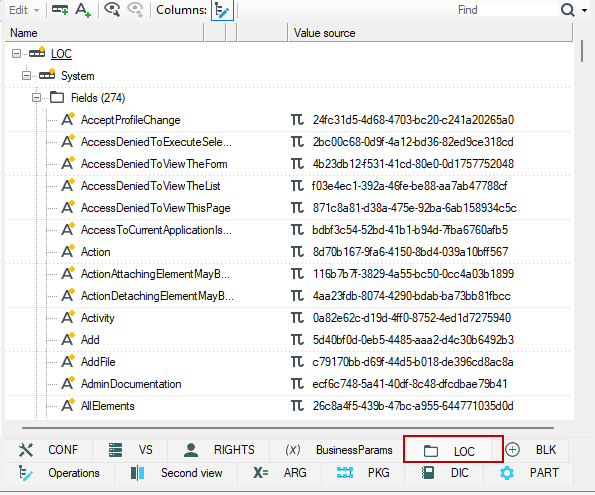Switch to the ARG tab
Image resolution: width=595 pixels, height=495 pixels.
click(x=280, y=473)
